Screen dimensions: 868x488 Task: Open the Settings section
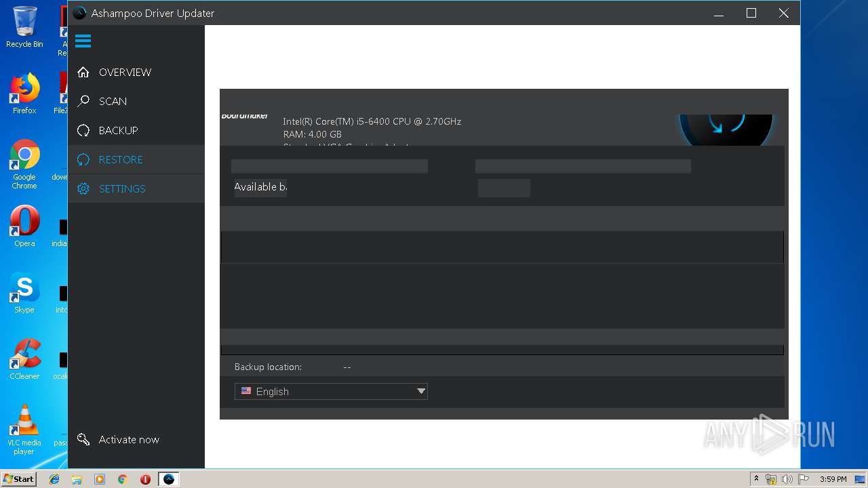point(136,188)
